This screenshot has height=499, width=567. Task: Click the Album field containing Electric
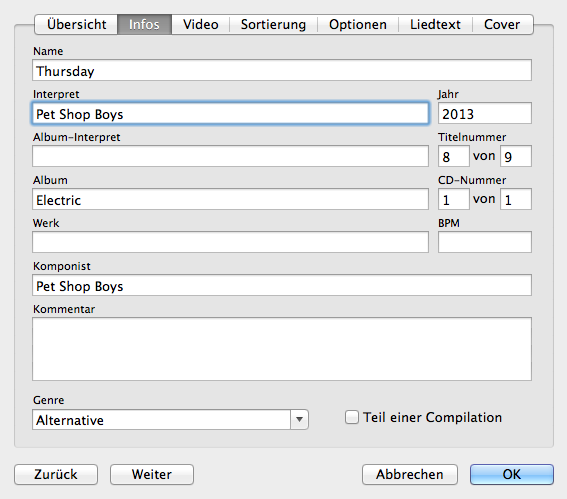230,199
